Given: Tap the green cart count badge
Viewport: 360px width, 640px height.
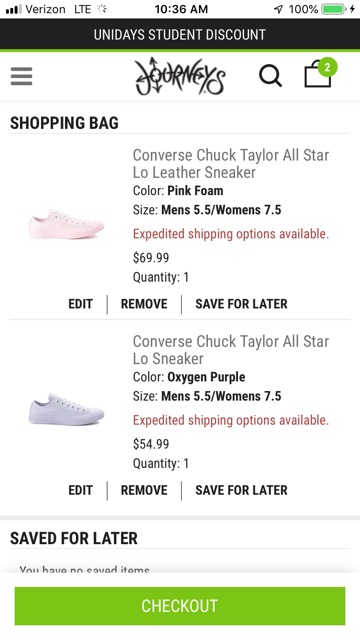Looking at the screenshot, I should 327,68.
